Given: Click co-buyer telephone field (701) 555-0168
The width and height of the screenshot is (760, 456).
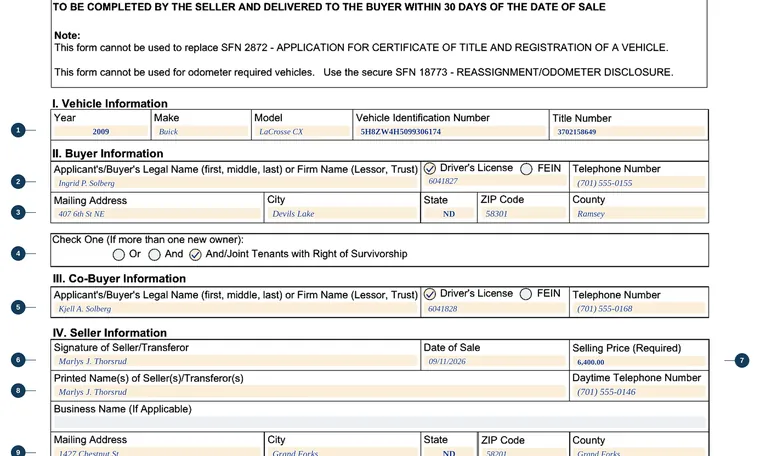Looking at the screenshot, I should tap(638, 309).
